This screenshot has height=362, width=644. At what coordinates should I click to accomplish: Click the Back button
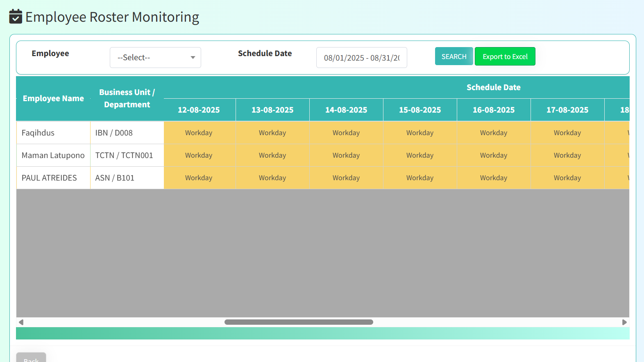coord(31,358)
